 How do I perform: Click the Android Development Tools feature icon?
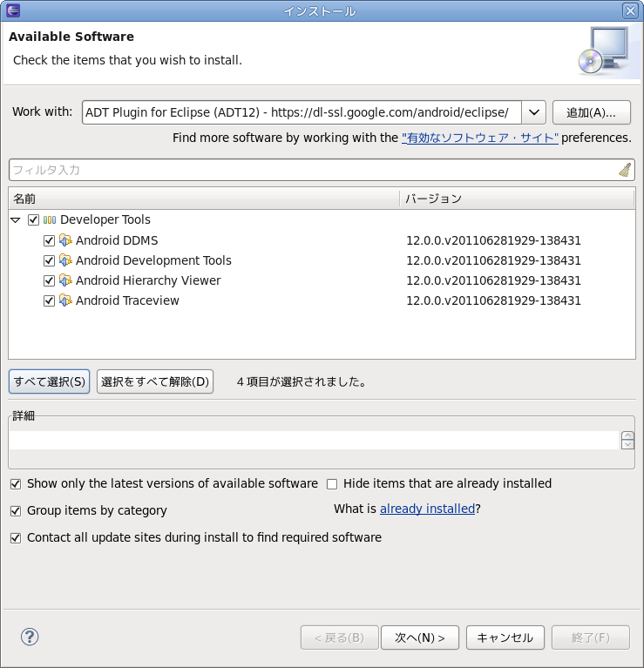point(65,260)
